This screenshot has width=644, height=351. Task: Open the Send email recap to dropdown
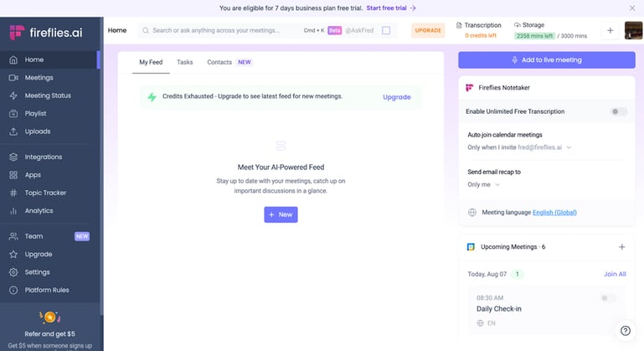[x=484, y=184]
